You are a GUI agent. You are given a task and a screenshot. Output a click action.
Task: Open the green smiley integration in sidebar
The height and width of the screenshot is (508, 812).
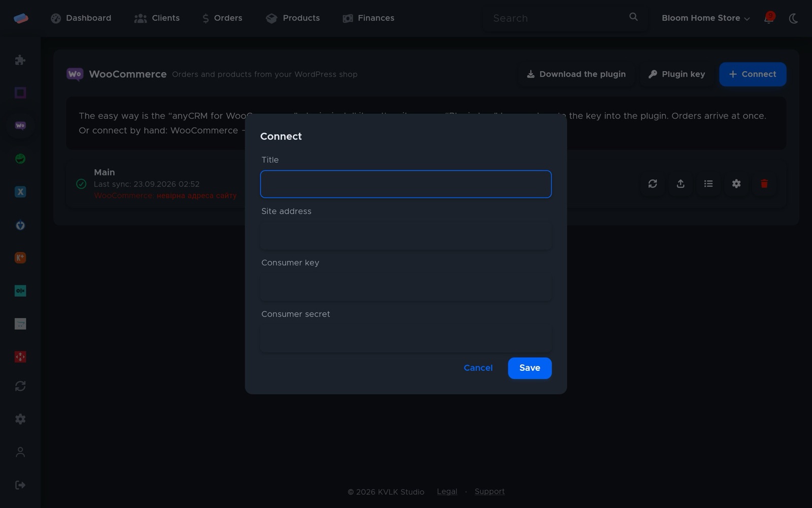click(x=20, y=158)
